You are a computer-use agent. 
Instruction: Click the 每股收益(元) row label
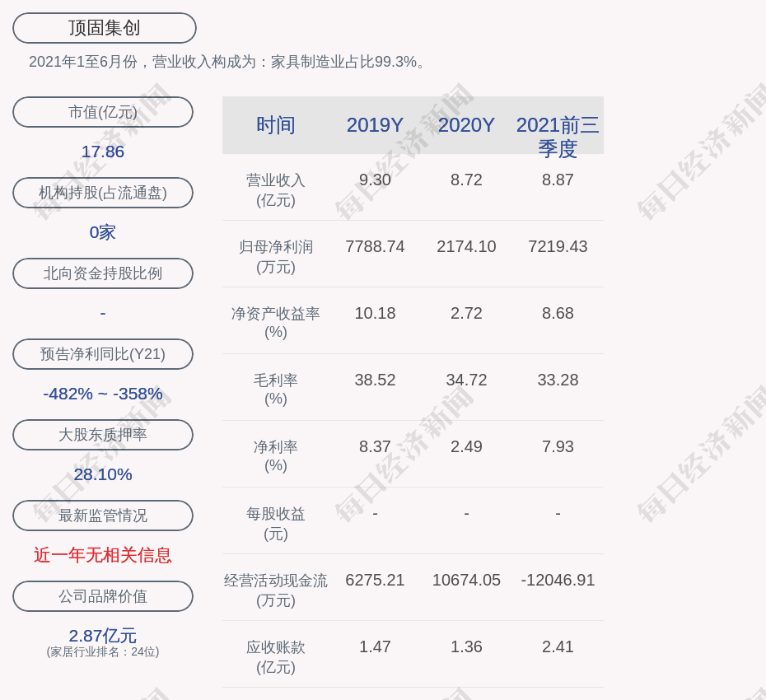[x=276, y=523]
